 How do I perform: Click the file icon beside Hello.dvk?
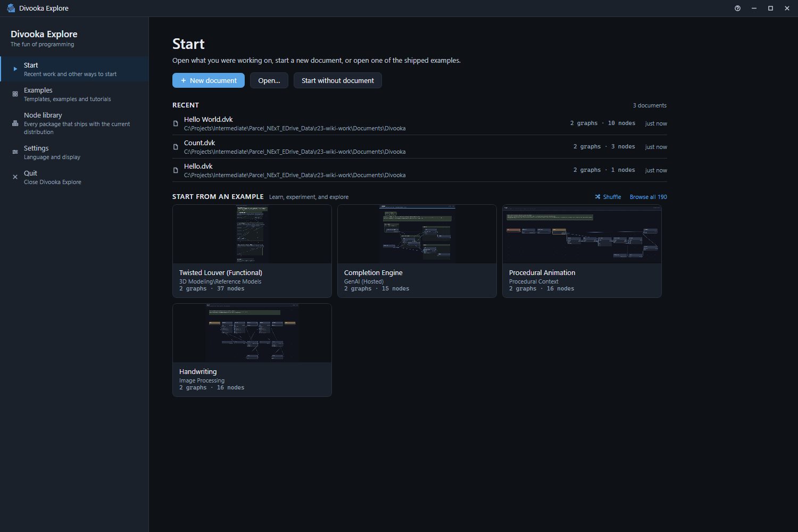pos(176,170)
